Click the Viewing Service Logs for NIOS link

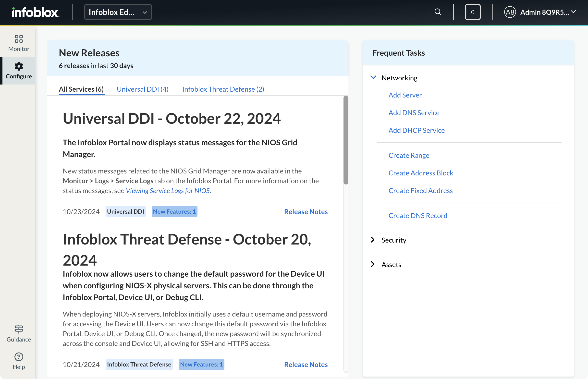coord(168,191)
